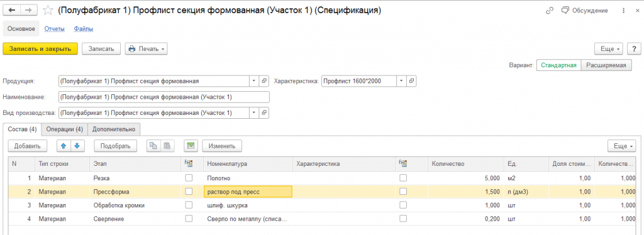Open the table Еще menu
This screenshot has width=644, height=235.
click(x=622, y=146)
